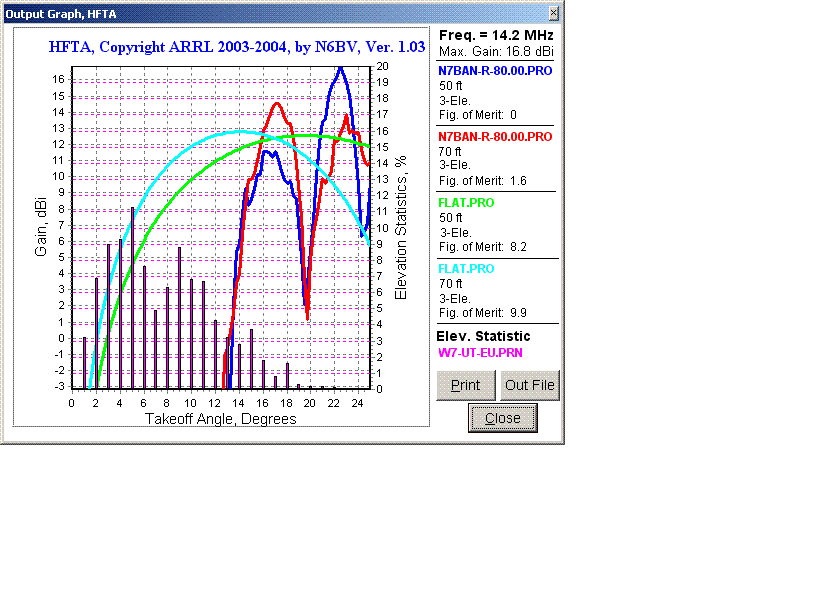Click the Max. Gain 16.8 dBi text
The image size is (816, 612).
(497, 51)
